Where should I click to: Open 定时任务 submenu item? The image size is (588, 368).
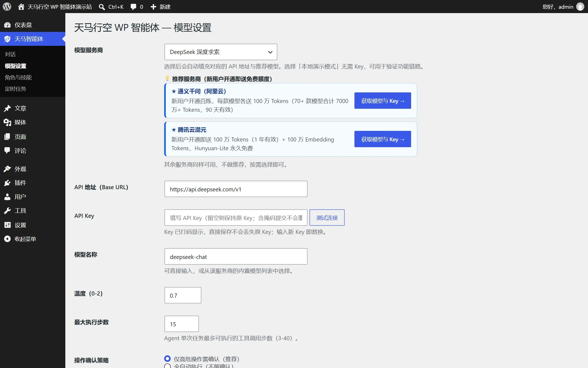[x=16, y=89]
